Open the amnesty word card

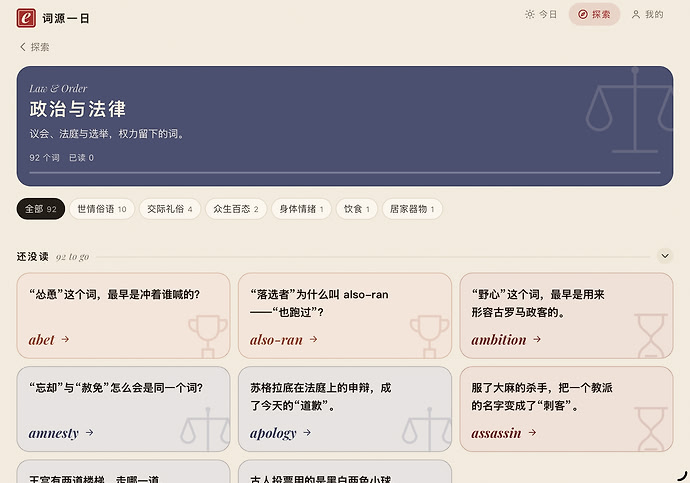click(x=123, y=409)
